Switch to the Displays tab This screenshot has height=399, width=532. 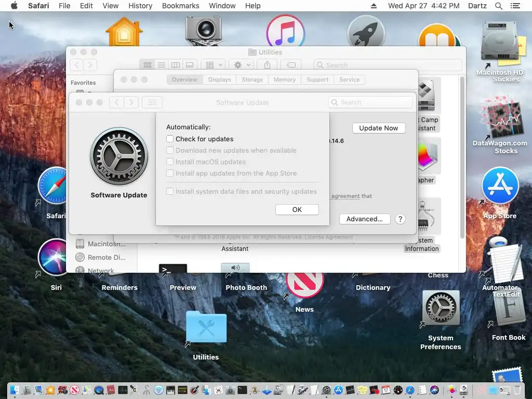220,79
